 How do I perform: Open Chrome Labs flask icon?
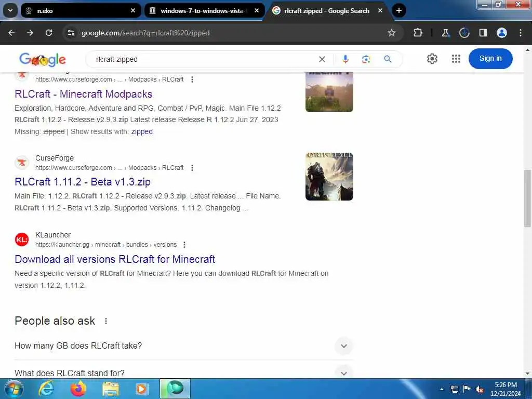(x=445, y=33)
